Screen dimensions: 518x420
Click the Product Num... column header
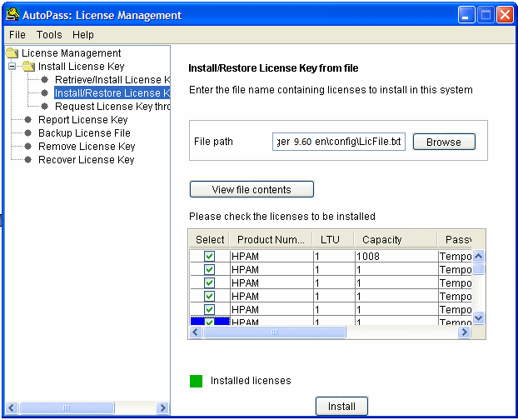click(x=271, y=239)
